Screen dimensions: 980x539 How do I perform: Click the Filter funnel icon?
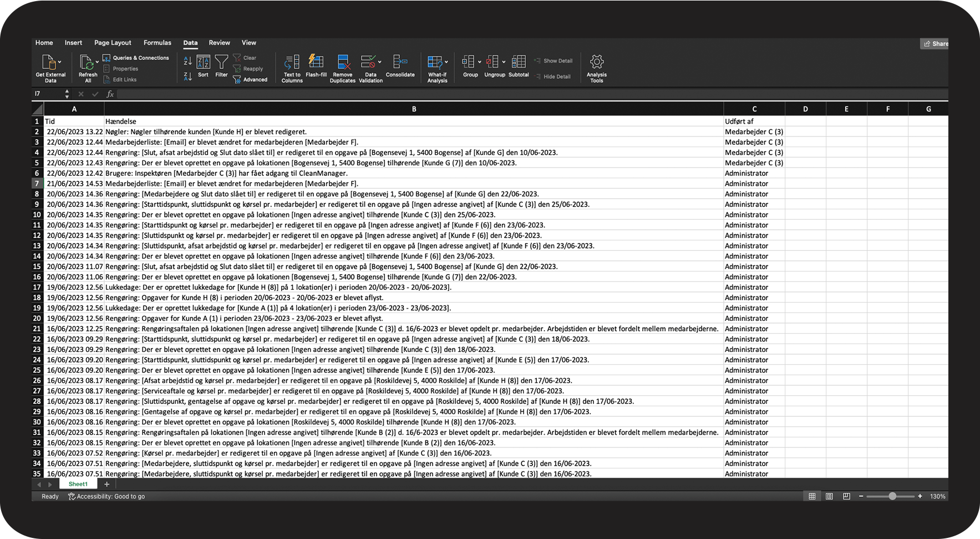221,62
